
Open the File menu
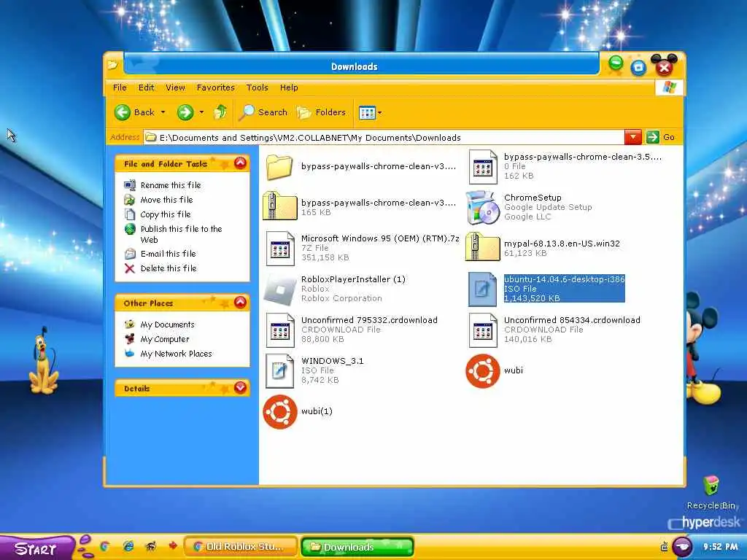pyautogui.click(x=120, y=87)
